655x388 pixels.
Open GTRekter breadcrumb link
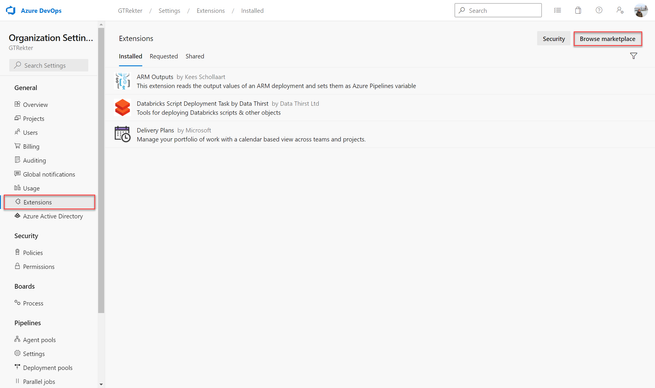[130, 11]
